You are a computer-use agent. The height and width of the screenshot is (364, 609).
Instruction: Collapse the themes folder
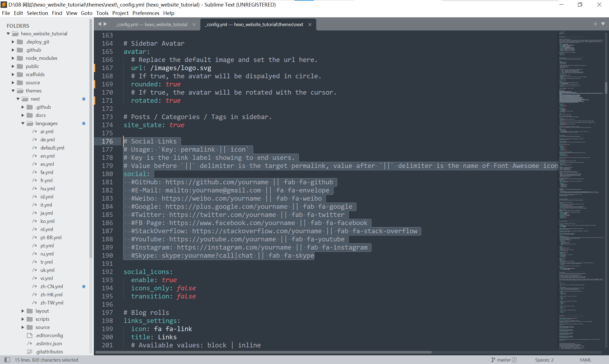coord(13,91)
